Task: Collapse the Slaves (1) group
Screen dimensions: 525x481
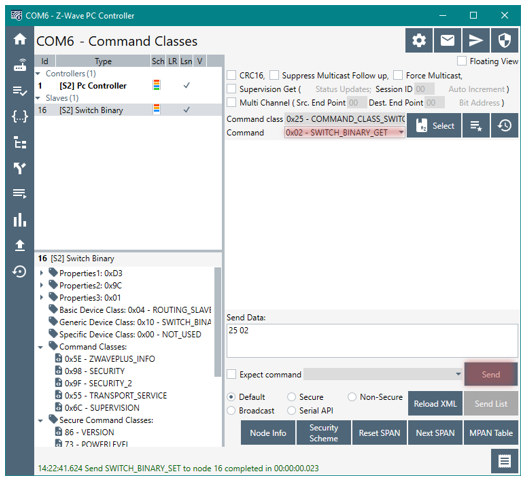Action: 38,98
